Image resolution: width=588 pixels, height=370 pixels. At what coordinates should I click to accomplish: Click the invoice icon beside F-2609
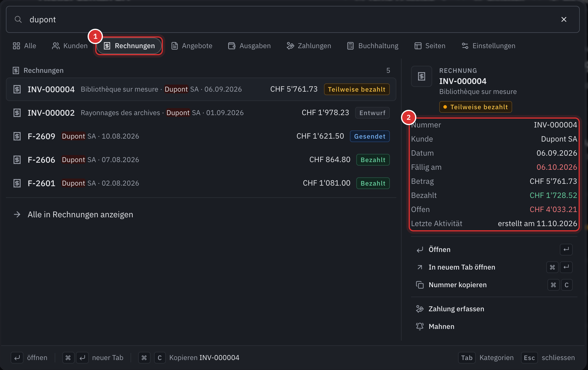[17, 136]
